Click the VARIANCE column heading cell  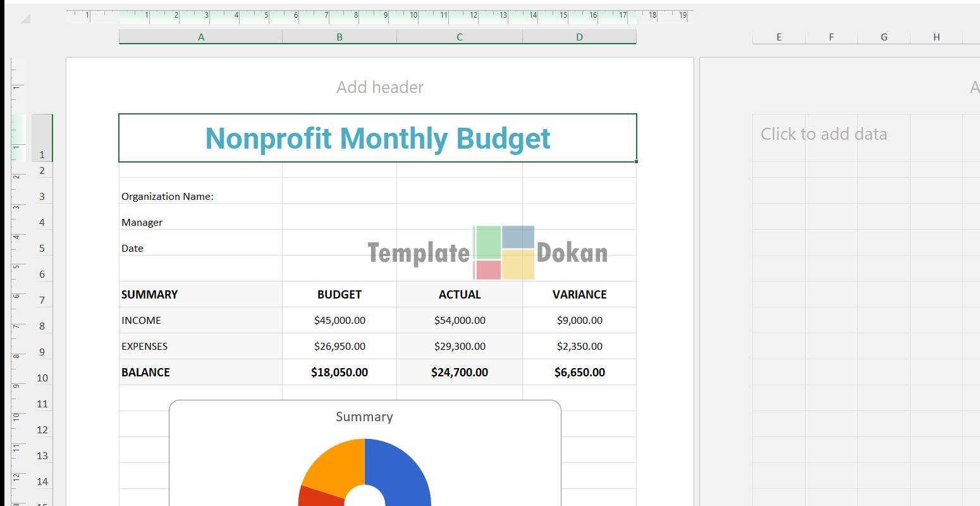click(579, 294)
